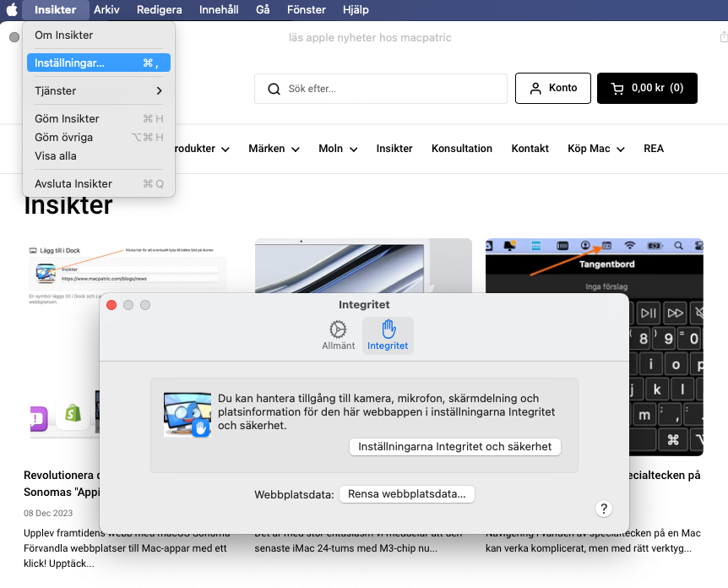
Task: Open the REA navigation link
Action: 653,149
